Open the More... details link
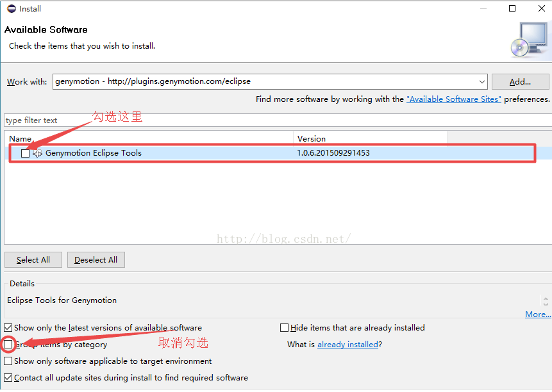This screenshot has width=552, height=392. pyautogui.click(x=537, y=314)
